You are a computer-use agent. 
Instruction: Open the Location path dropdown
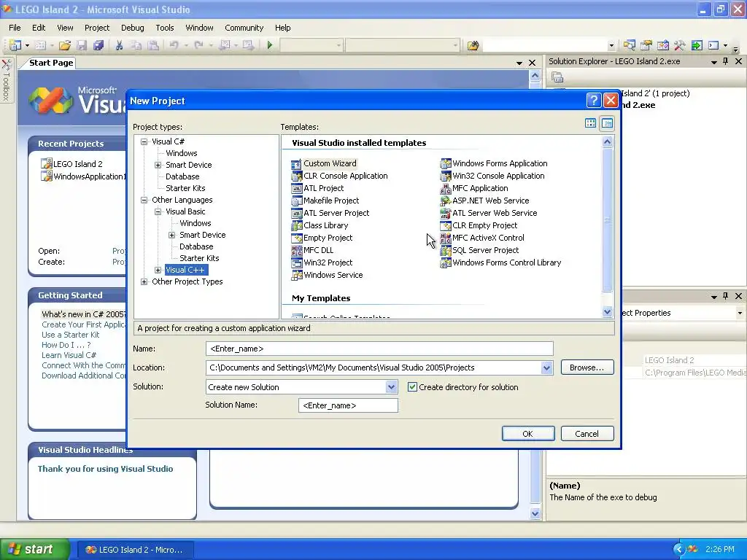pos(546,367)
